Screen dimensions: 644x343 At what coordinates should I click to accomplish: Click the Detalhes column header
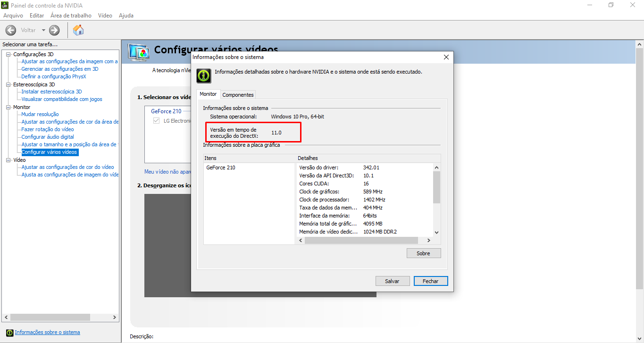pos(368,158)
